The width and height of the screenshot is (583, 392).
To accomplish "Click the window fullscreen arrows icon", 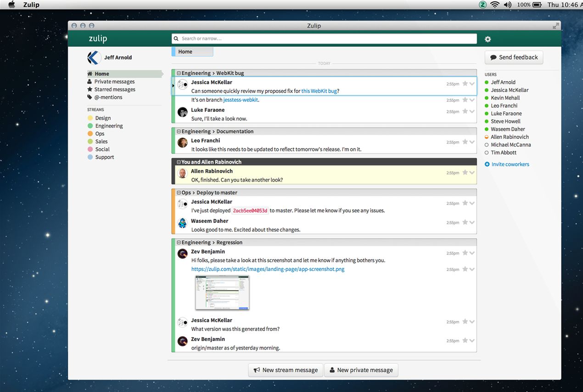I will coord(556,26).
